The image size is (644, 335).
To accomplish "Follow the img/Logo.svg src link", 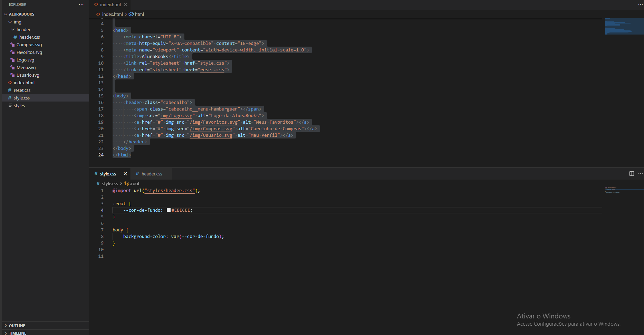I will pos(176,115).
